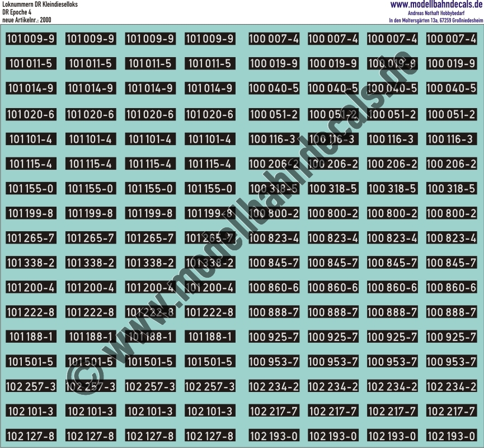Choose the rightmost 100 318-5 number plate
Viewport: 484px width, 448px height.
tap(452, 189)
